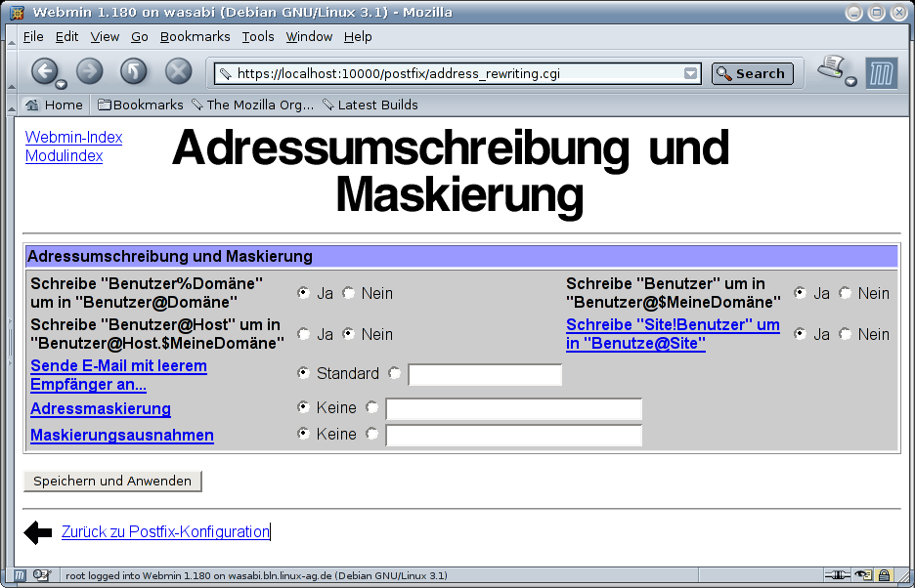The height and width of the screenshot is (588, 915).
Task: Open The Mozilla Org... bookmark
Action: (x=253, y=105)
